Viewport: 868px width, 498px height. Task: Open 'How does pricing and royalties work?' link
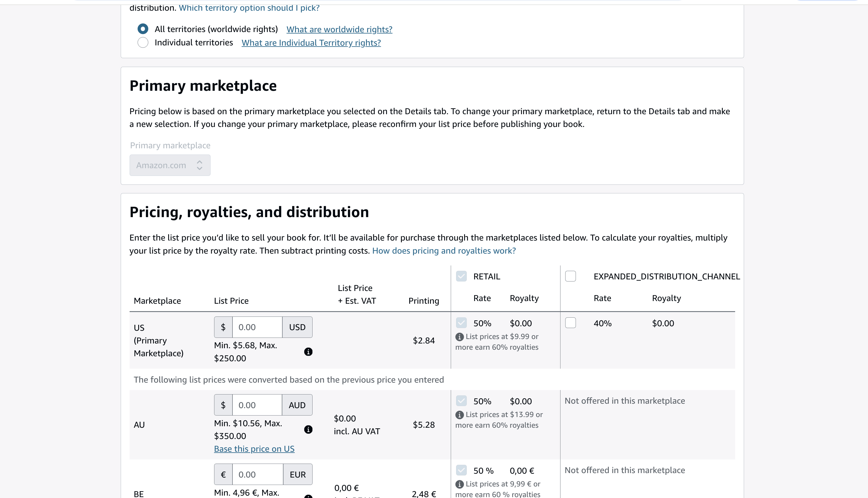point(444,251)
